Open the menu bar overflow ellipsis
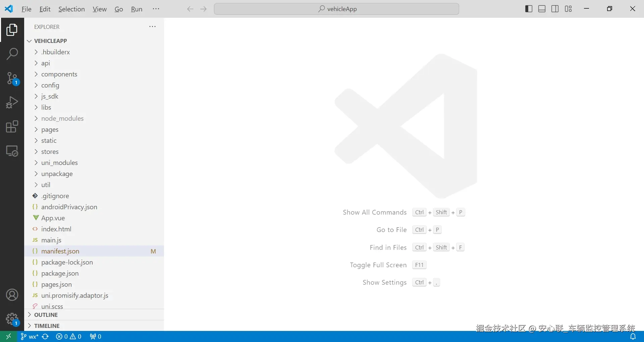This screenshot has height=342, width=644. [x=156, y=9]
